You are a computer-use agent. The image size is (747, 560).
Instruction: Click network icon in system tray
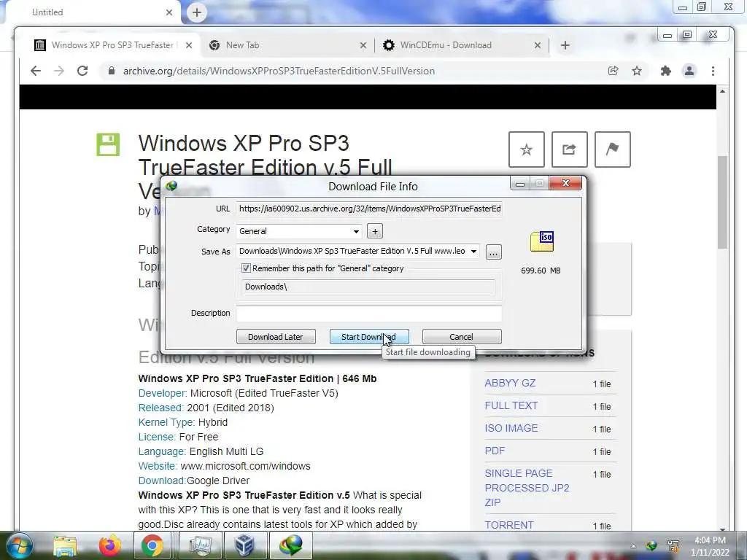(x=673, y=545)
